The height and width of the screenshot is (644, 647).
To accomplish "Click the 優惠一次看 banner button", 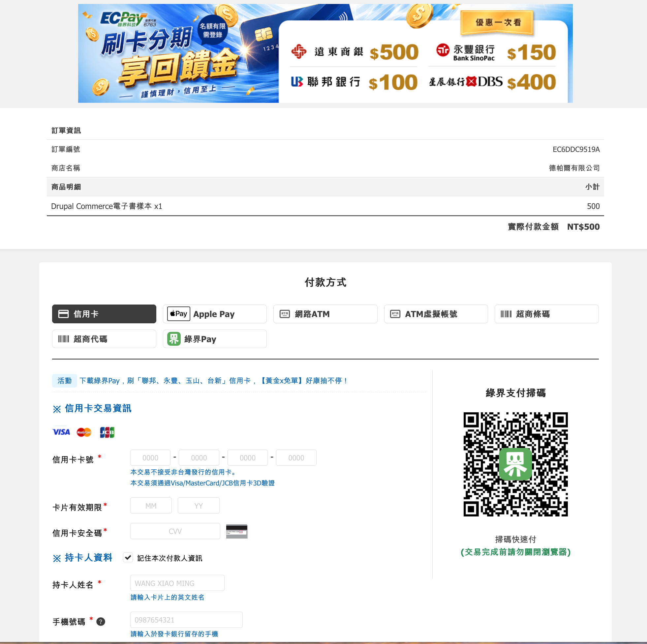I will click(x=498, y=22).
